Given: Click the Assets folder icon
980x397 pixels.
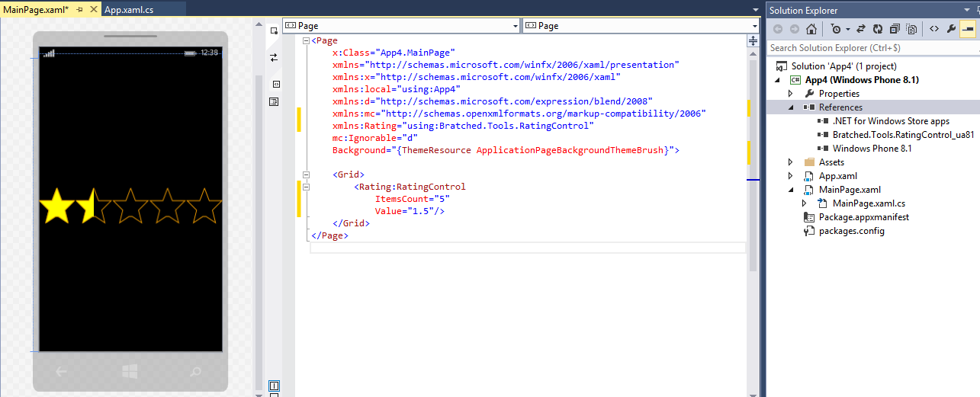Looking at the screenshot, I should pyautogui.click(x=809, y=162).
